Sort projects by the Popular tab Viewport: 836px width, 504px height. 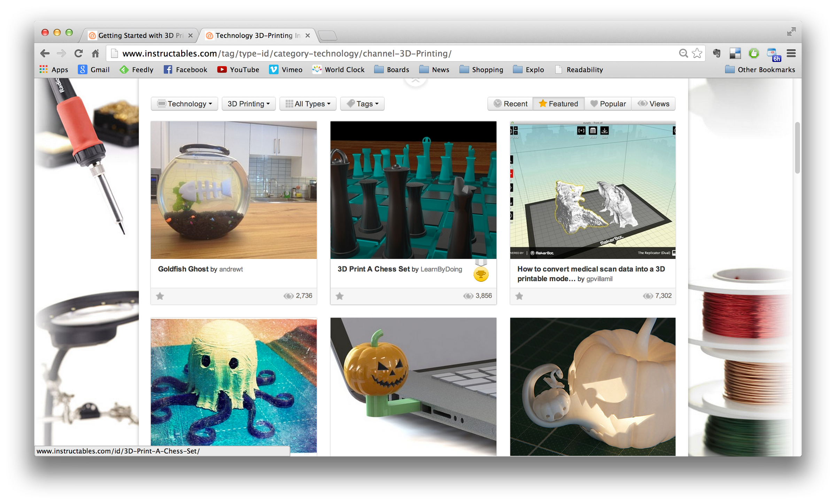608,104
